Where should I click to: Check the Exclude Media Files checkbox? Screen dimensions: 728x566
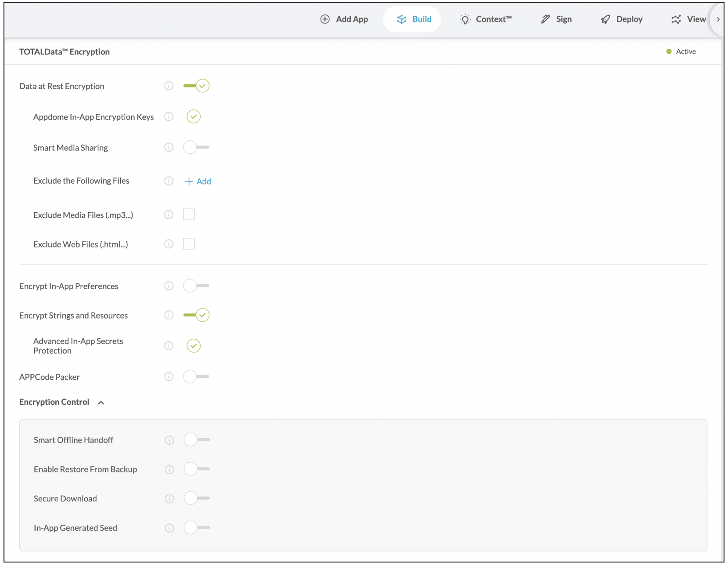[189, 214]
